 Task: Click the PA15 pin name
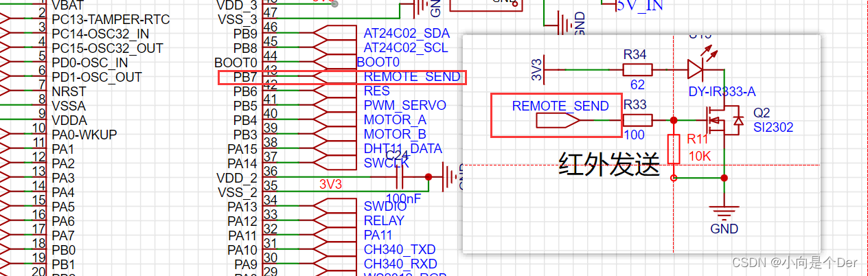[242, 149]
